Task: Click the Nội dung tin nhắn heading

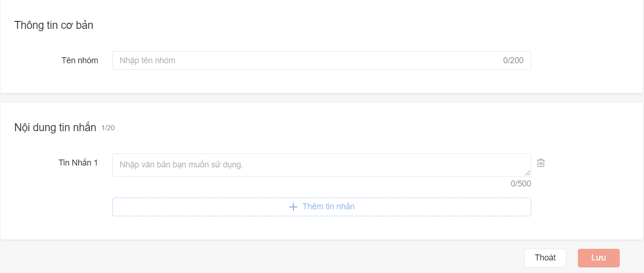Action: coord(55,127)
